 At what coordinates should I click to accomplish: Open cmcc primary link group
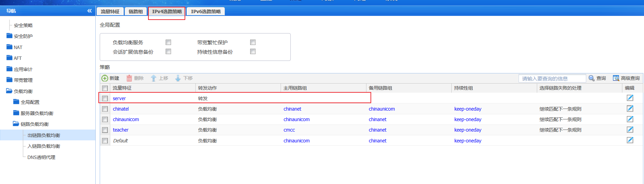click(x=289, y=130)
